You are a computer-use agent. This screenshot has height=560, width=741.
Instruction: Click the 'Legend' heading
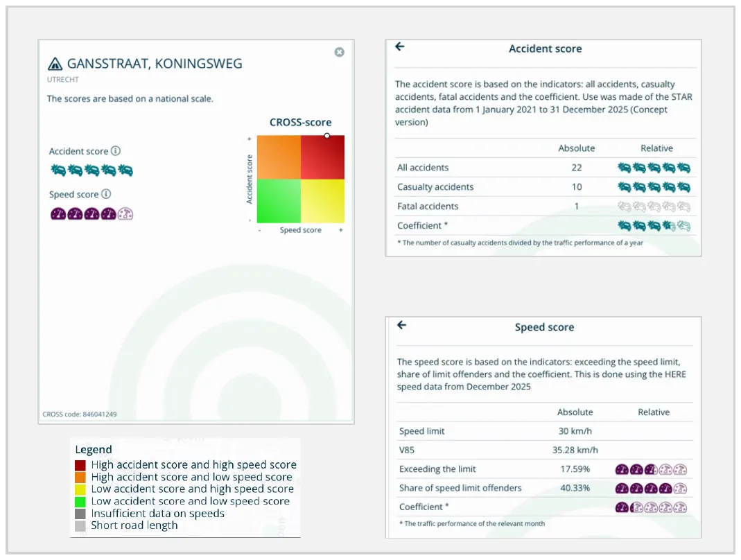pos(94,449)
